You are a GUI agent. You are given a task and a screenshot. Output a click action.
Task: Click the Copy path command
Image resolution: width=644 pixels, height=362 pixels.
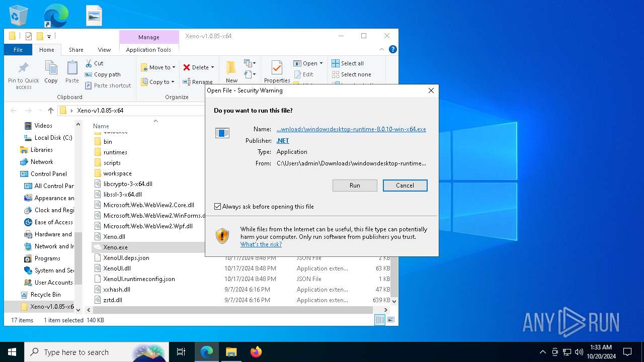(x=103, y=74)
